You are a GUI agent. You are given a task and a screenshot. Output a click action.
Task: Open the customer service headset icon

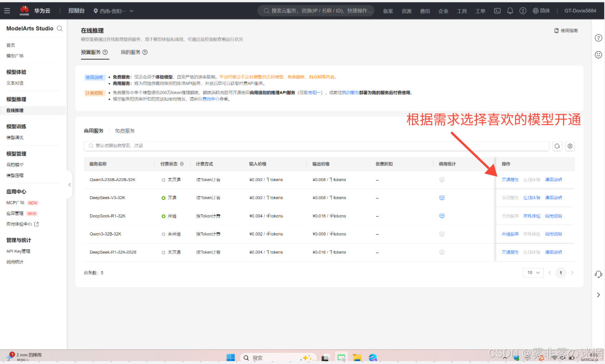pos(598,274)
